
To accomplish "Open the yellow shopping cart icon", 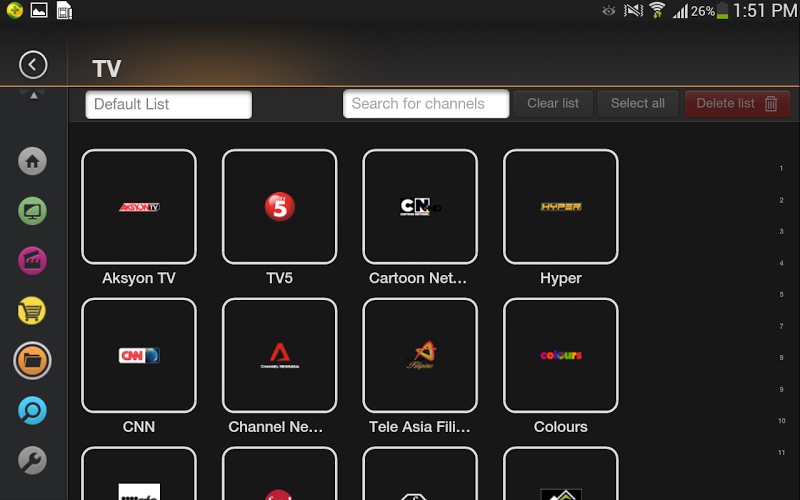I will coord(32,311).
